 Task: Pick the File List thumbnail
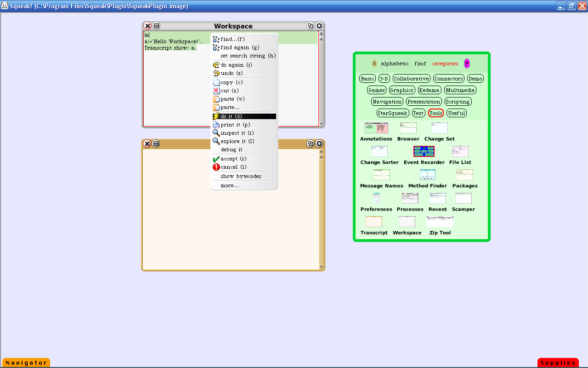(460, 151)
